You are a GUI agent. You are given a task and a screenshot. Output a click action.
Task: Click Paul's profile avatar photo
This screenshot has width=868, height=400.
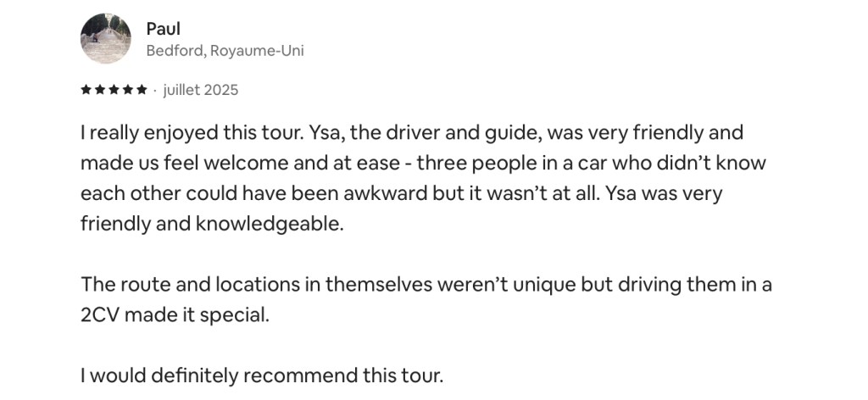[x=106, y=38]
